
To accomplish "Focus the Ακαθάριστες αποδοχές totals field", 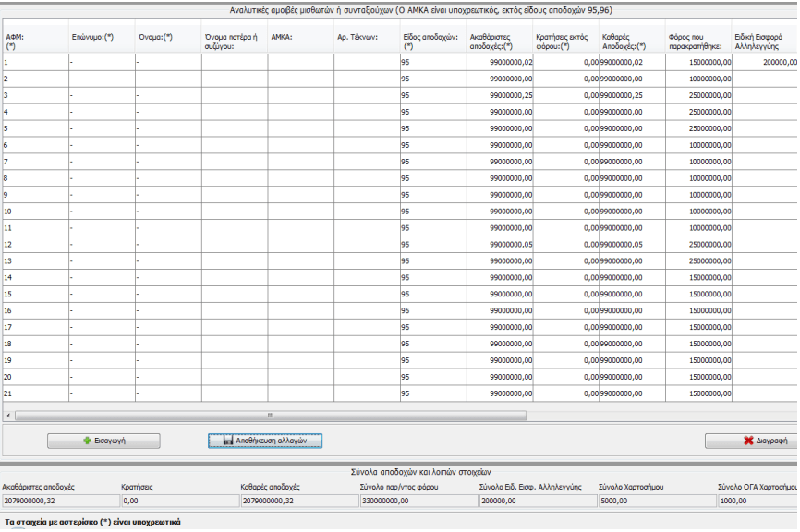I will [61, 501].
